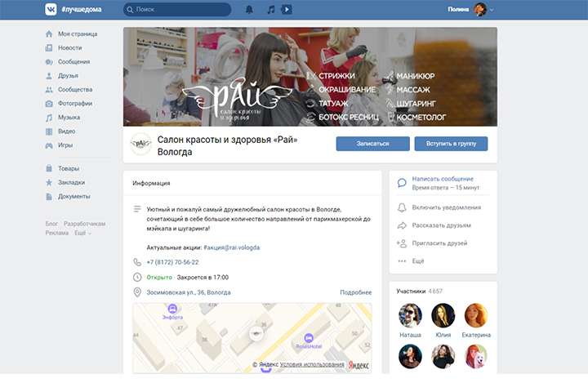Open the notifications bell icon
Viewport: 588px width, 392px height.
[249, 9]
